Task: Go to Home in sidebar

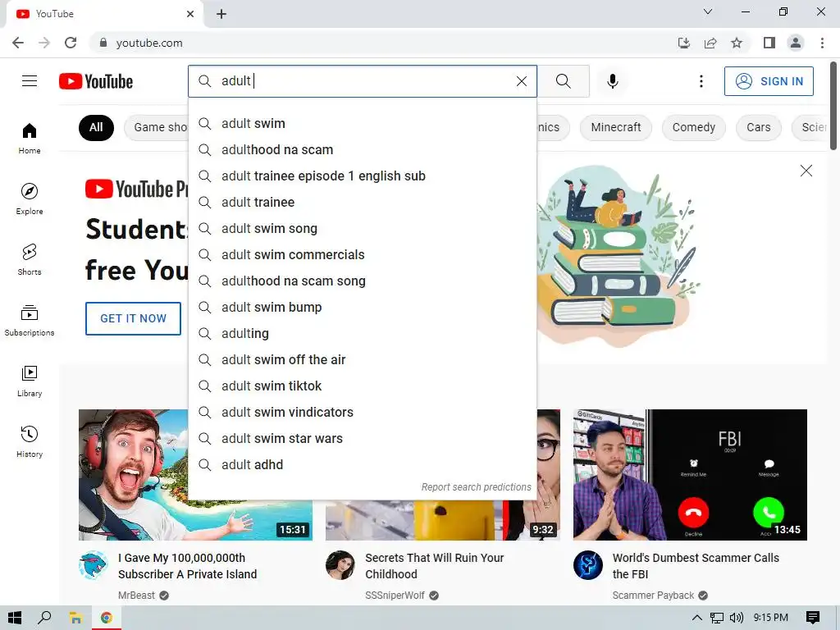Action: 30,138
